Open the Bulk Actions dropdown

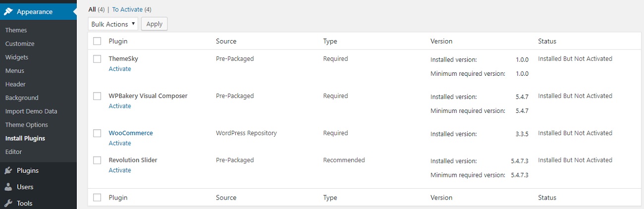click(x=113, y=24)
